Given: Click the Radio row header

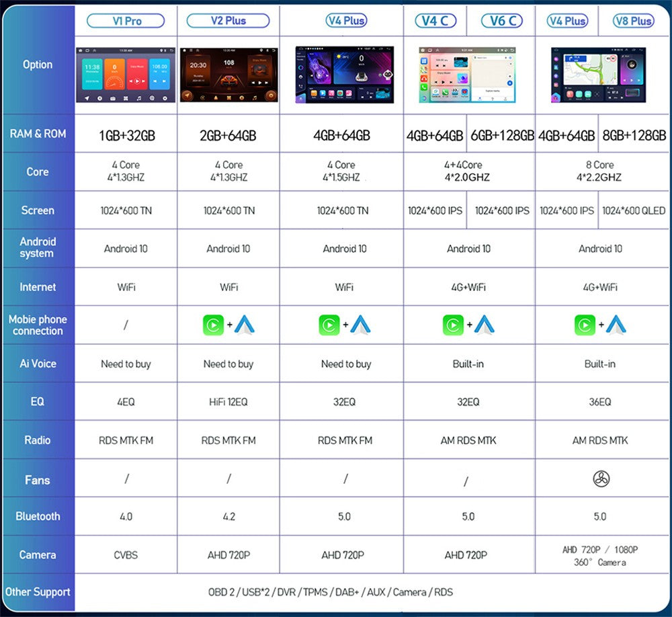Looking at the screenshot, I should pos(38,440).
